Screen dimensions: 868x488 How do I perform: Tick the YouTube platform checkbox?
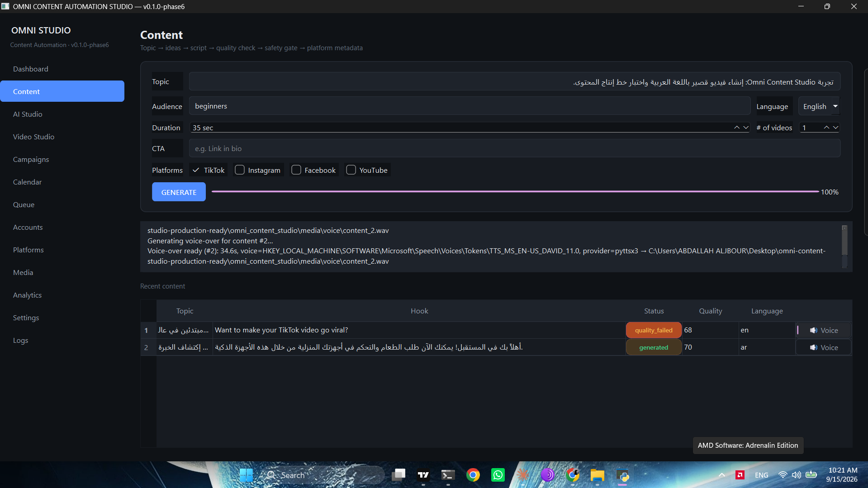351,170
